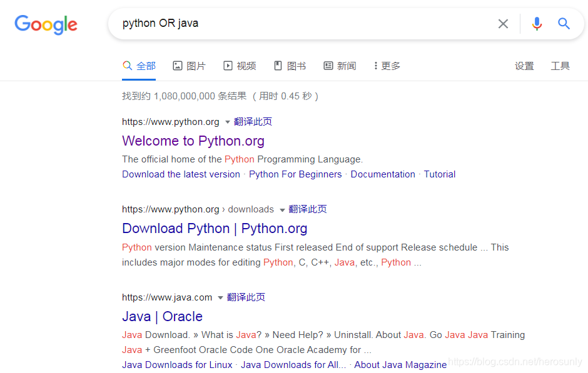Switch to the 图片 images tab

coord(189,66)
